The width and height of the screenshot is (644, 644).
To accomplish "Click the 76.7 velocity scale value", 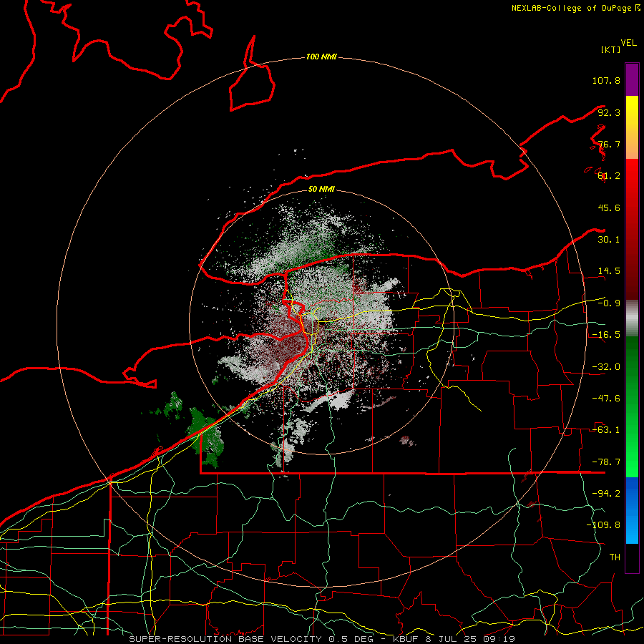I will 609,144.
